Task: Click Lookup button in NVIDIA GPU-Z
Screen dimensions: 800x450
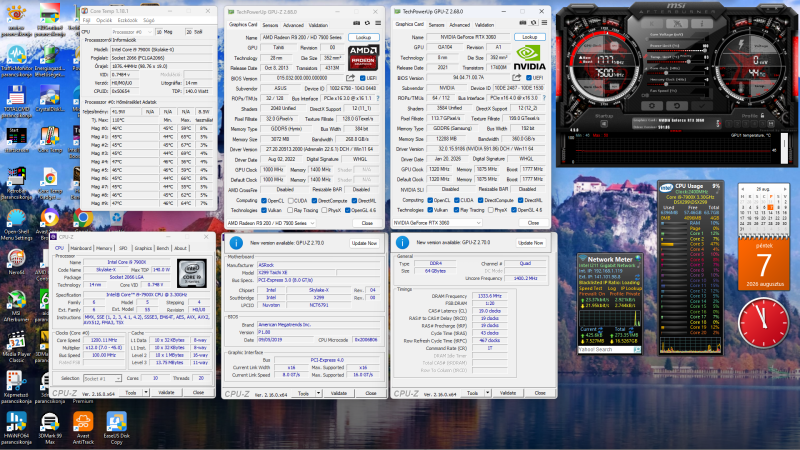Action: (x=530, y=37)
